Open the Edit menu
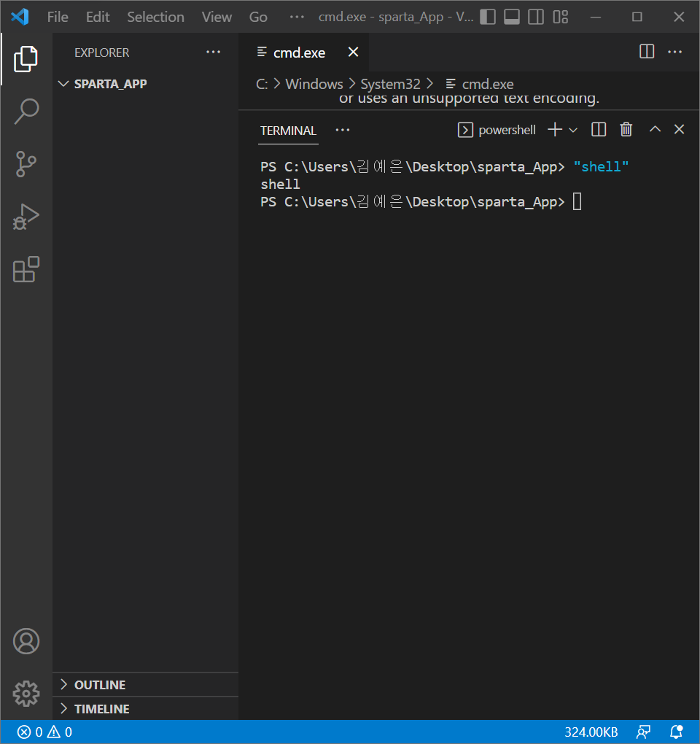This screenshot has width=700, height=744. click(98, 17)
